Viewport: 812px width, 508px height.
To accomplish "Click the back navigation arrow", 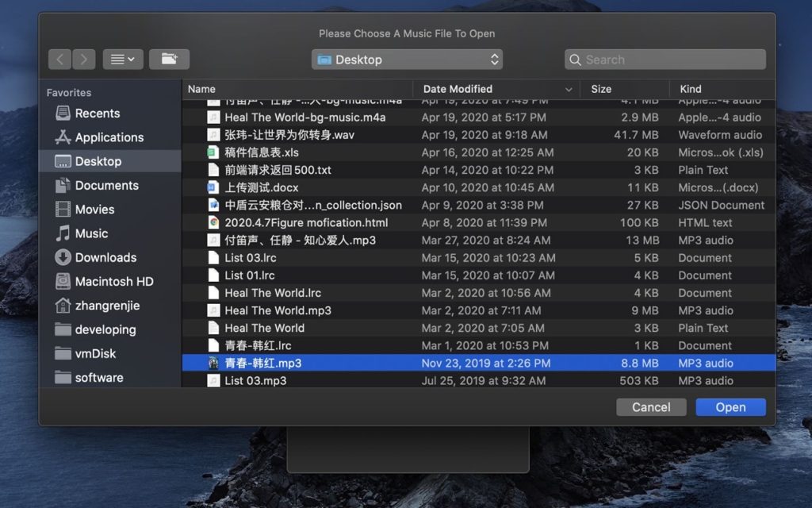I will [59, 60].
